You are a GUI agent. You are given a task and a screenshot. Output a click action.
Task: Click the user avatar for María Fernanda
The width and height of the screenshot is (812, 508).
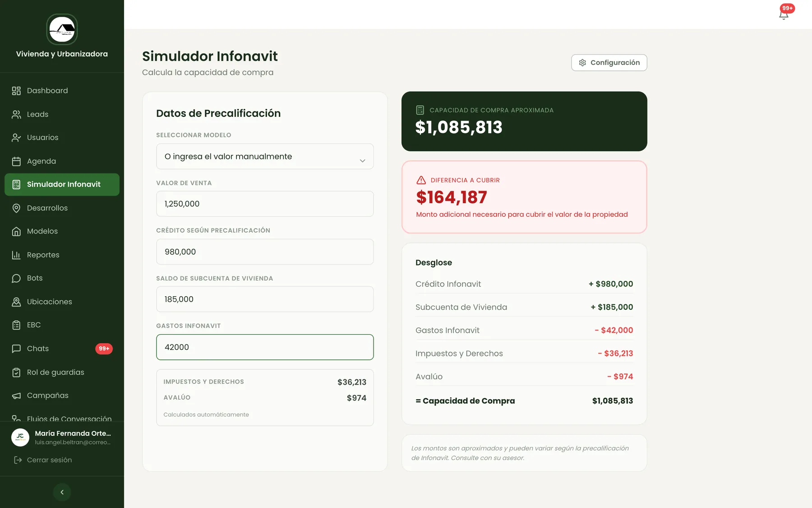point(20,437)
